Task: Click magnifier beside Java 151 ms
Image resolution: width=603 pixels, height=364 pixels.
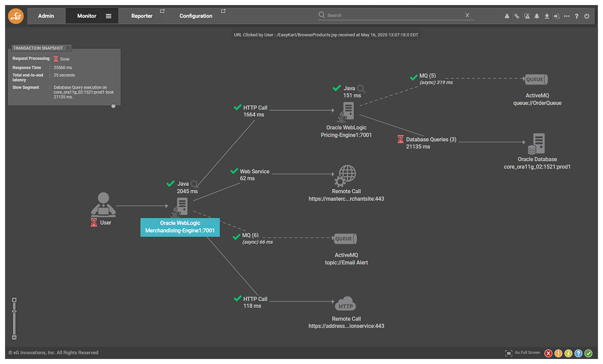Action: point(360,89)
